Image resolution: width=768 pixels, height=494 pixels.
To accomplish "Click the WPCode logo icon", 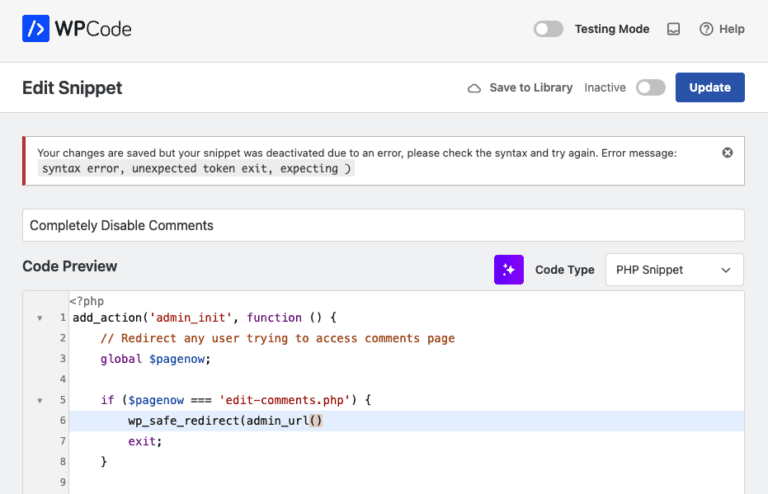I will click(x=35, y=28).
